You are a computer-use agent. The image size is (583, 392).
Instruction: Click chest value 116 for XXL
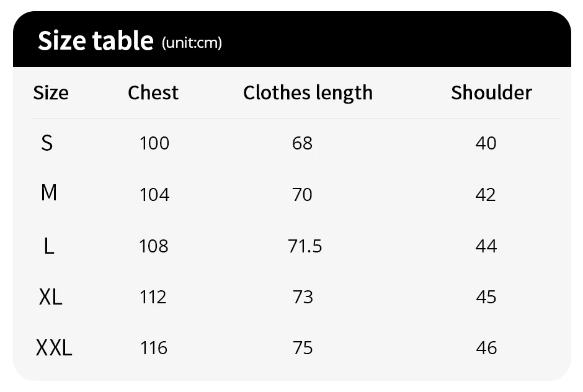tap(154, 348)
